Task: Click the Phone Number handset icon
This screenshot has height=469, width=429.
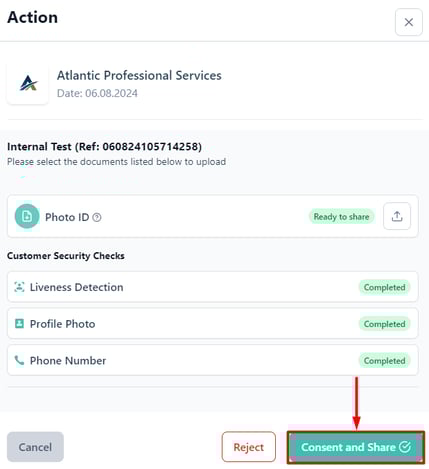Action: click(19, 360)
